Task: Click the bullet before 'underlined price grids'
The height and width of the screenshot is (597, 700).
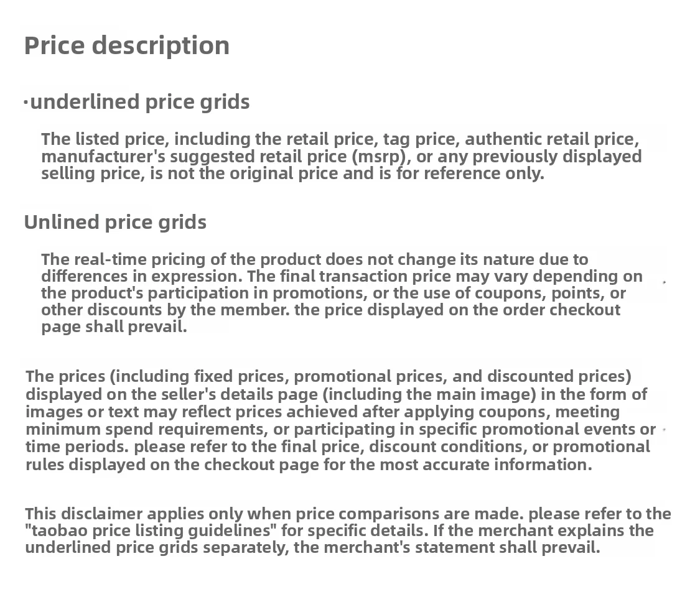Action: click(26, 103)
